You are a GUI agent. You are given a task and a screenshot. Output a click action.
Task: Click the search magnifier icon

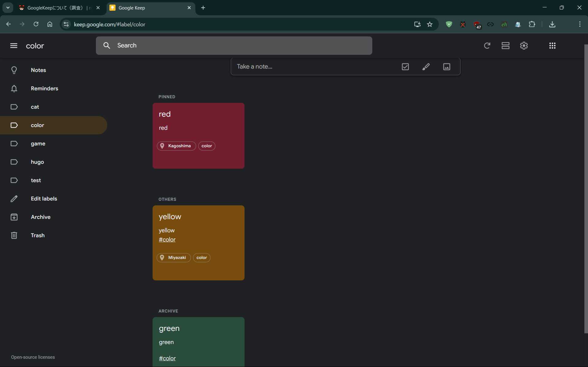point(107,46)
